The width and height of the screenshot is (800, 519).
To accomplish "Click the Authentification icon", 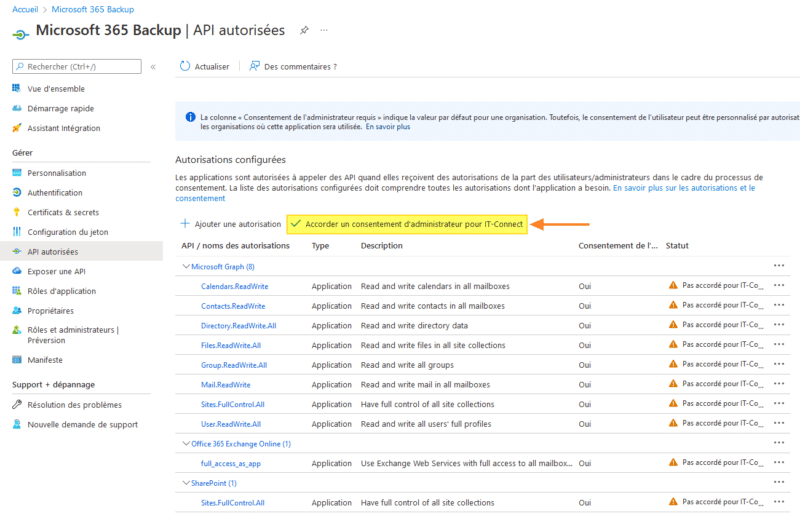I will coord(17,192).
